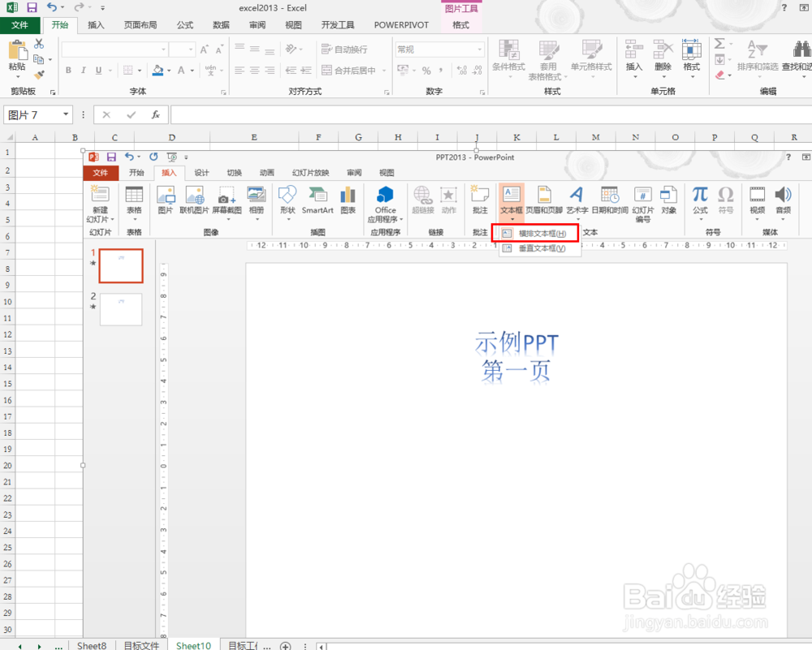Viewport: 812px width, 650px height.
Task: Apply the comma style number format
Action: point(441,70)
